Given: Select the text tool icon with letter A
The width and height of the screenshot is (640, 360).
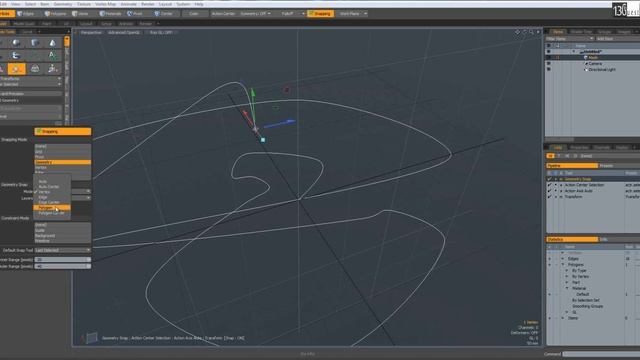Looking at the screenshot, I should [x=53, y=55].
